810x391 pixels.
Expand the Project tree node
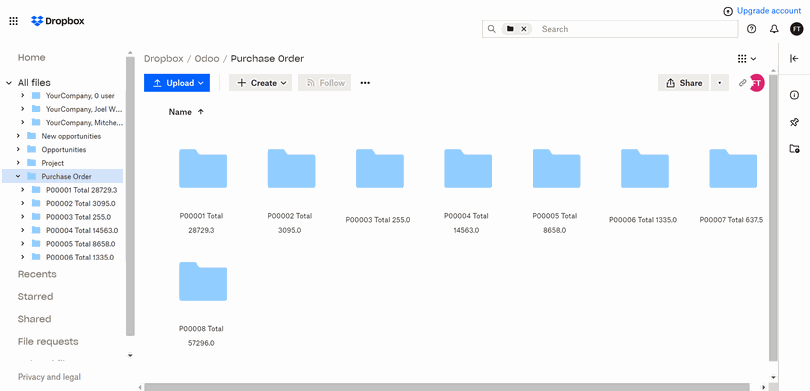click(18, 163)
